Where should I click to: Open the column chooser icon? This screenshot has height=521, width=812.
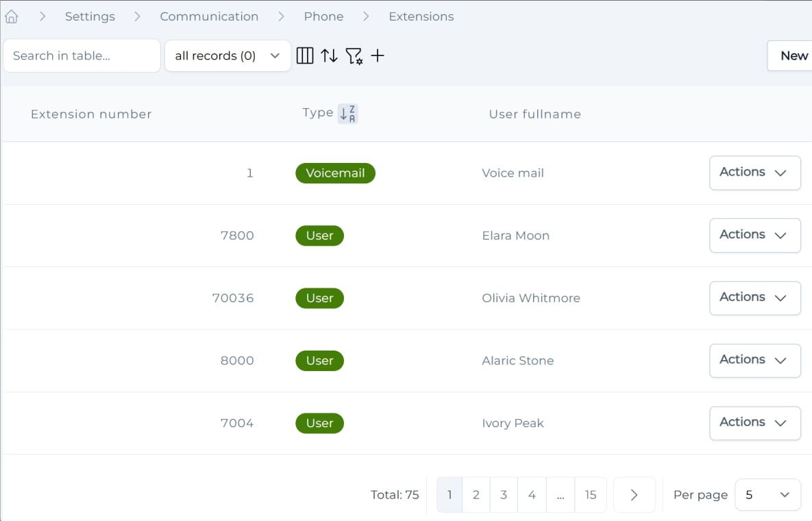tap(305, 56)
